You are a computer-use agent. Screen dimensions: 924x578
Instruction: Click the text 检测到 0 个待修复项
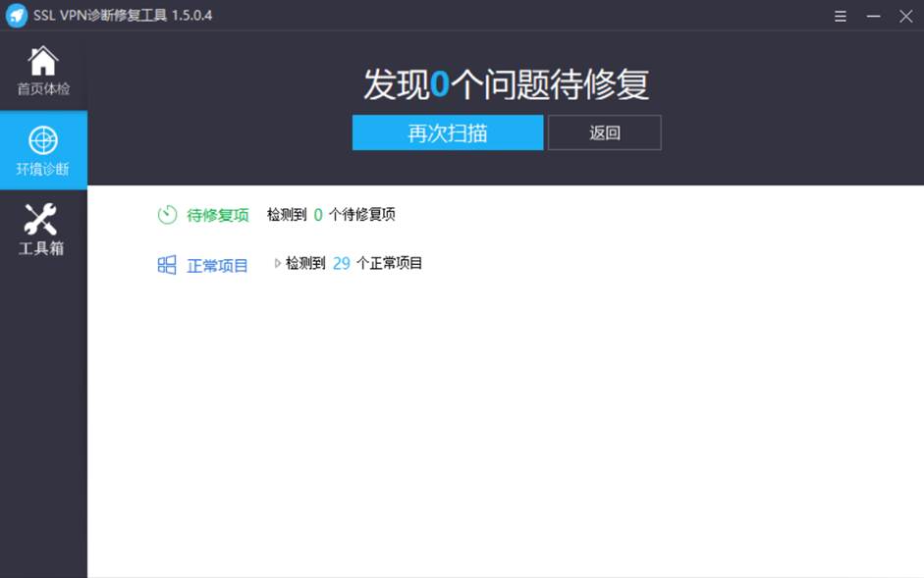331,215
